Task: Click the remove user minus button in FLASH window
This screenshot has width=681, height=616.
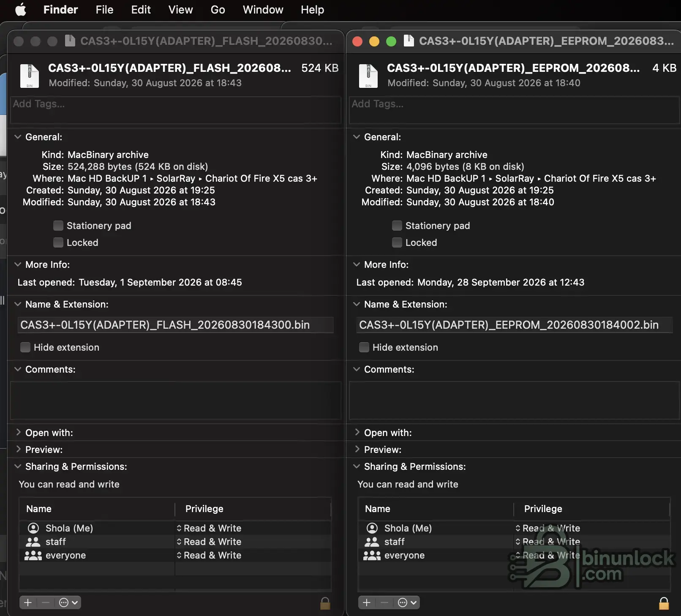Action: click(46, 602)
